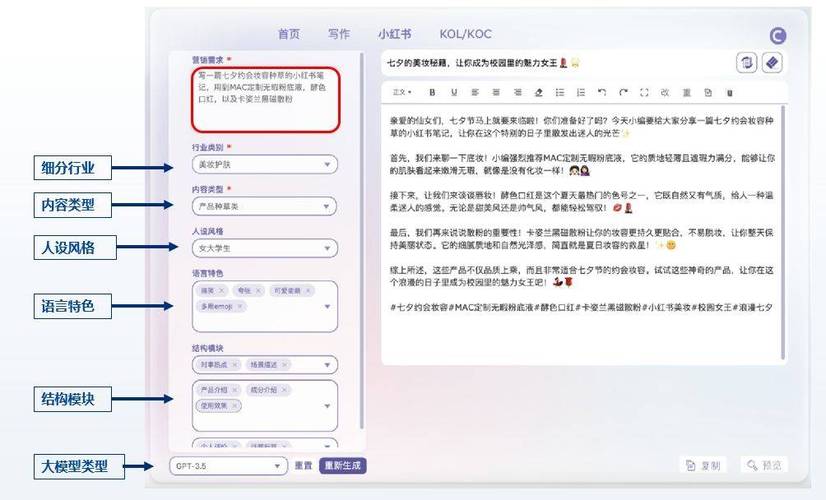Go to the 首页 tab
This screenshot has width=826, height=500.
tap(289, 34)
